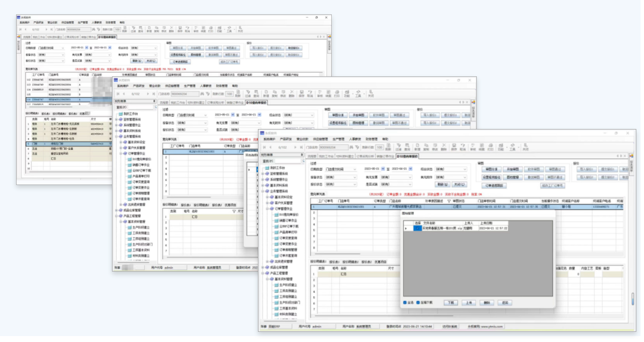Toggle the 全选 select-all checkbox in dialog
644x342 pixels.
click(x=405, y=303)
